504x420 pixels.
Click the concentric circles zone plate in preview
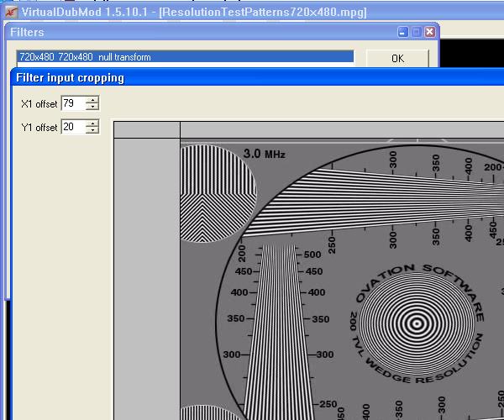coord(417,323)
